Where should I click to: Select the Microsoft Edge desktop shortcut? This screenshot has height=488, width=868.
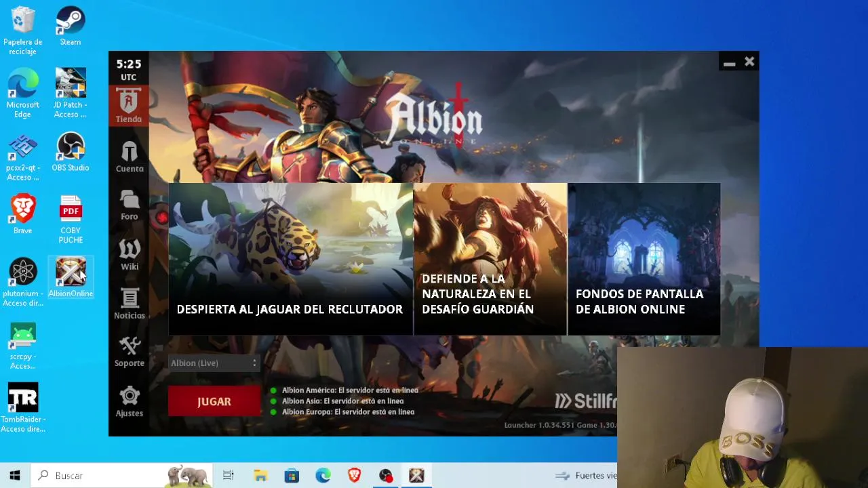pos(23,94)
